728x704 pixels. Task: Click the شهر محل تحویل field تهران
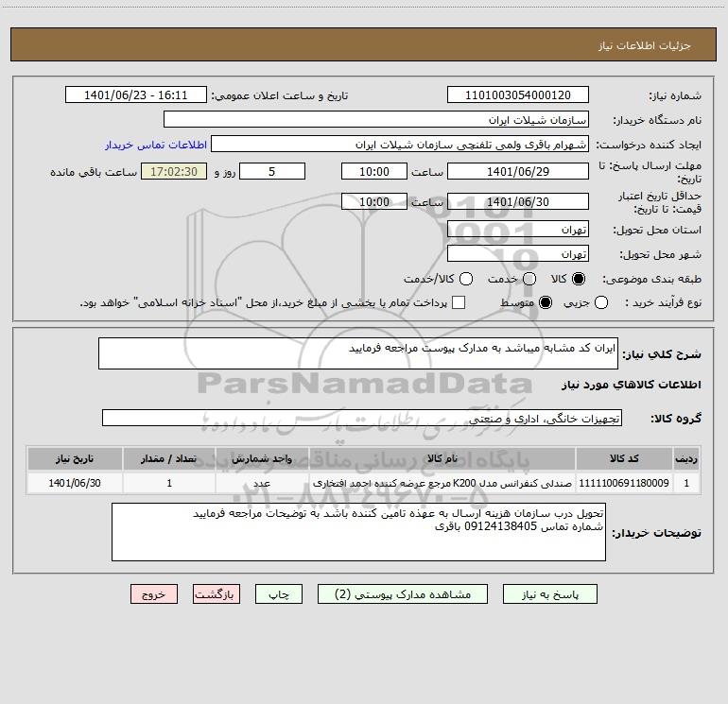(518, 253)
